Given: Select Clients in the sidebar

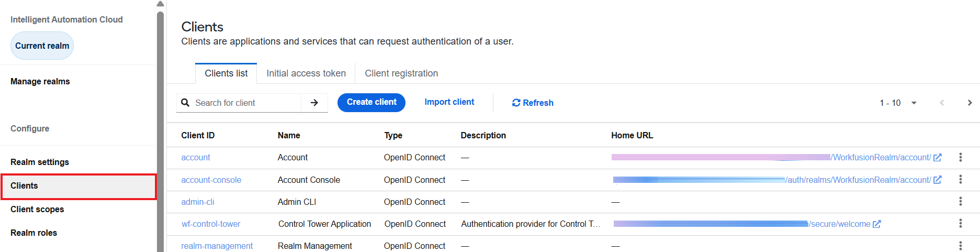Looking at the screenshot, I should (x=78, y=187).
